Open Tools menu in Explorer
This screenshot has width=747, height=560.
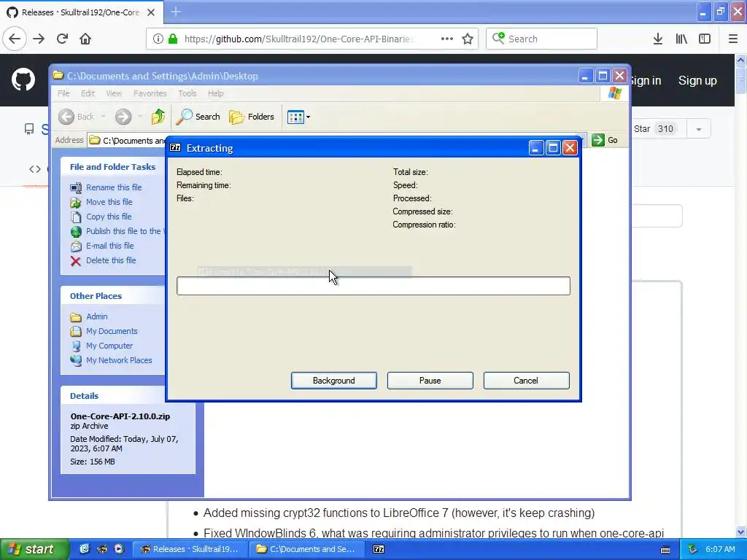[187, 93]
